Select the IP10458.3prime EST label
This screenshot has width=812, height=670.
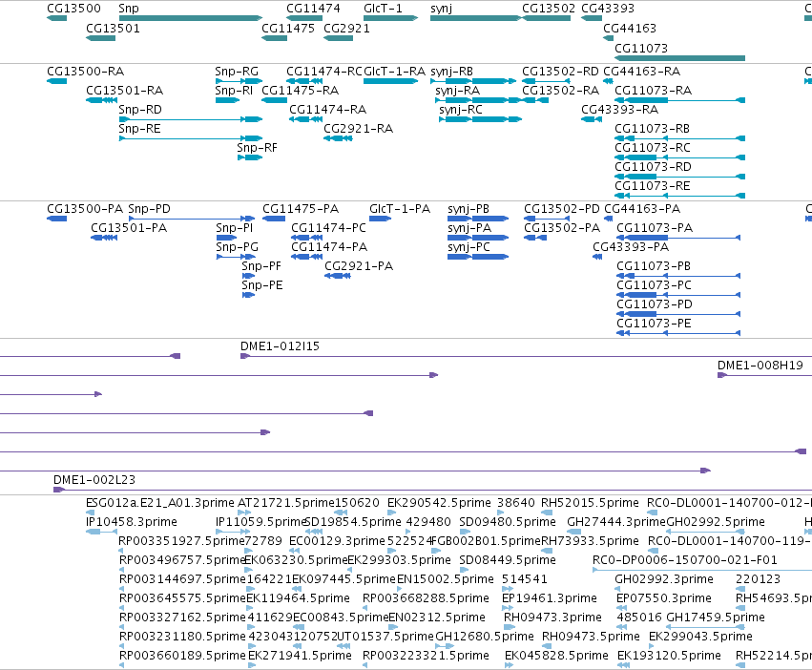132,522
